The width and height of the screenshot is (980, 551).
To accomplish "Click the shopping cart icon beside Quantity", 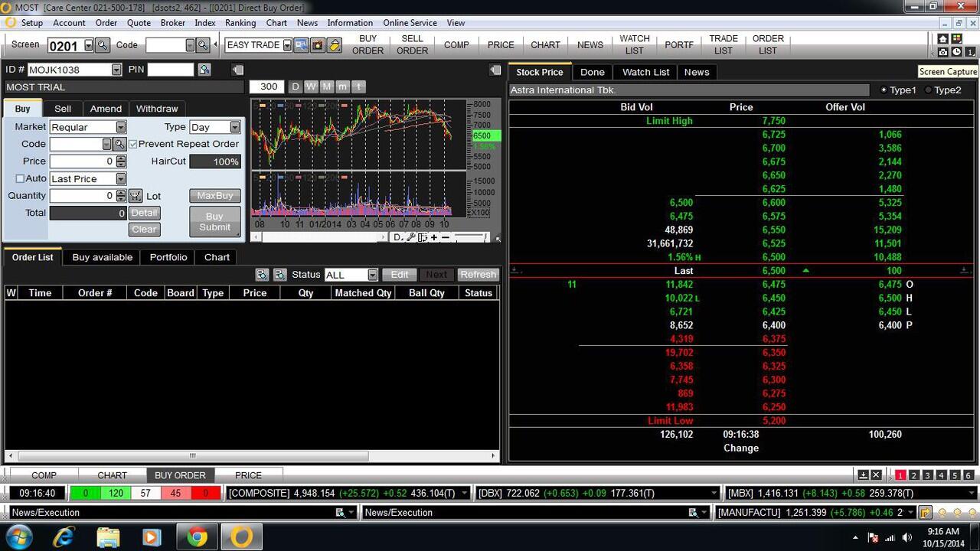I will [136, 196].
